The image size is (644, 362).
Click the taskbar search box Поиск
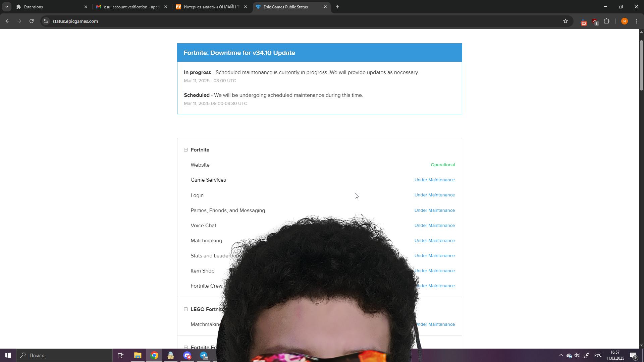point(64,355)
